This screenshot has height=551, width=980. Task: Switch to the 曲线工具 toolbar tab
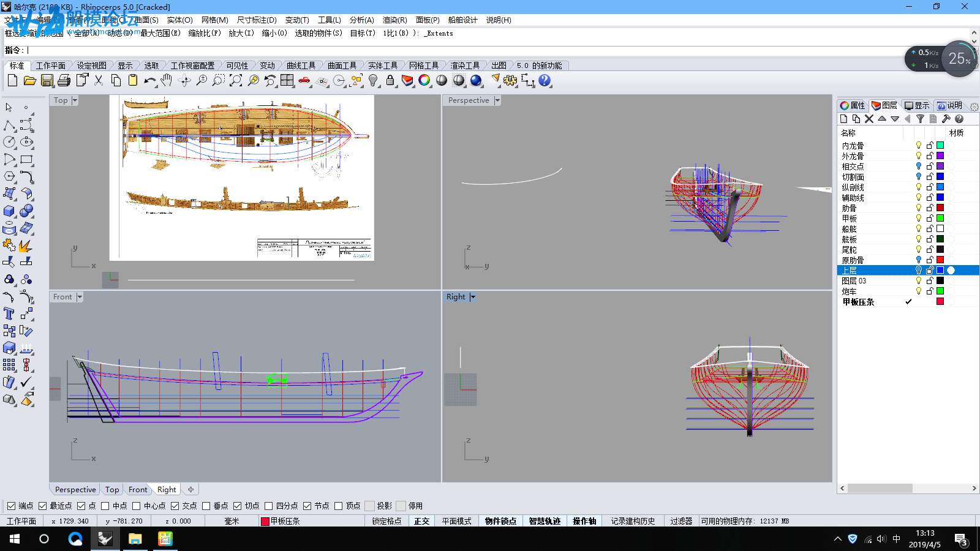(x=301, y=66)
